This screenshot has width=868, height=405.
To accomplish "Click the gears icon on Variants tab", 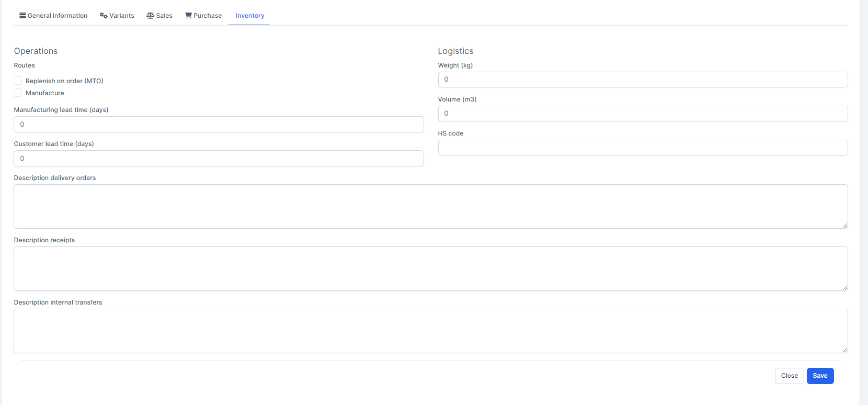I will (x=104, y=16).
